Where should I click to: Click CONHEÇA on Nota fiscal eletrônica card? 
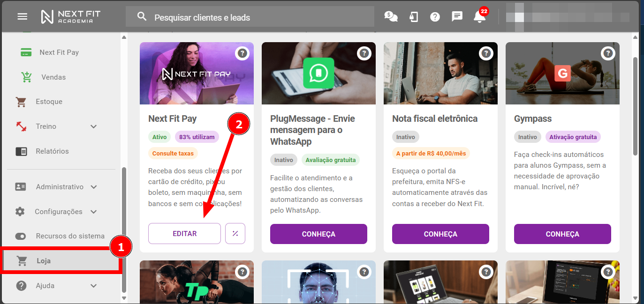click(440, 234)
